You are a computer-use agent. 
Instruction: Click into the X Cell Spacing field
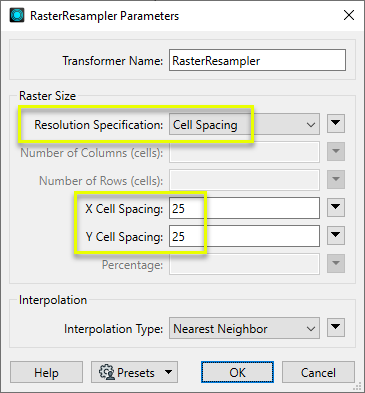[x=244, y=208]
